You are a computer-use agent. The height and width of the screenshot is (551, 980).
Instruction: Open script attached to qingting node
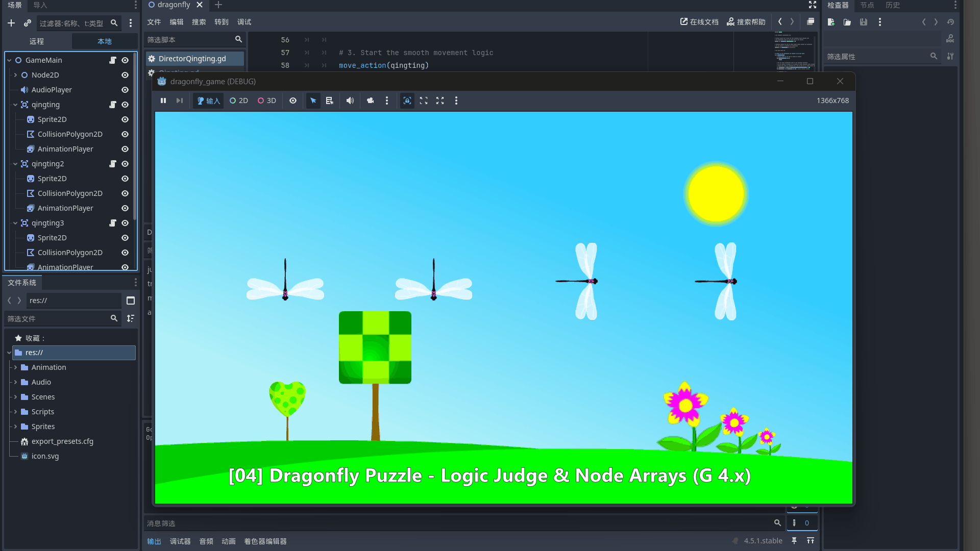(x=113, y=105)
